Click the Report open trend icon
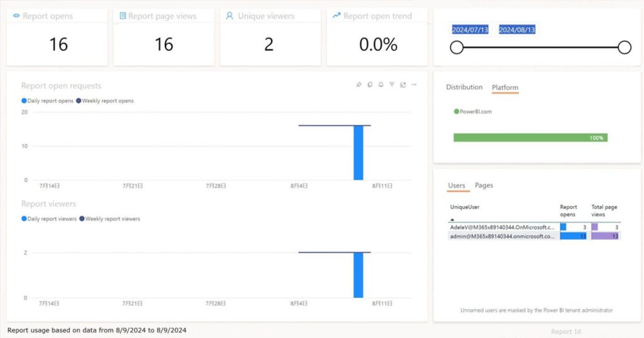Screen dimensions: 644x338 (336, 16)
